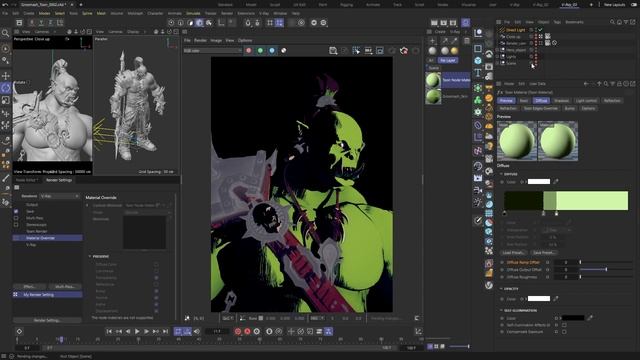The image size is (640, 360).
Task: Click the color eyedropper beside Diffuse Color
Action: click(x=556, y=182)
